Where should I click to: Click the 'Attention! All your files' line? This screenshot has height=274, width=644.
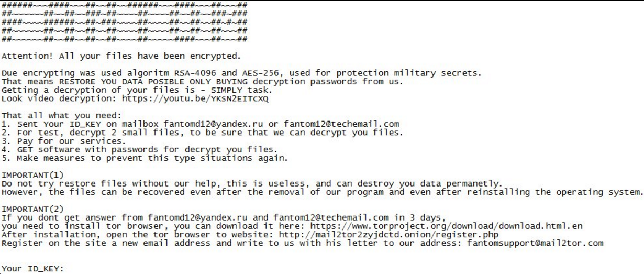pos(120,56)
